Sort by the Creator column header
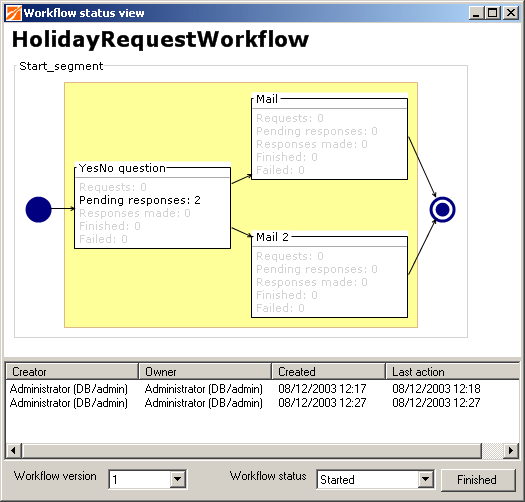 tap(72, 372)
